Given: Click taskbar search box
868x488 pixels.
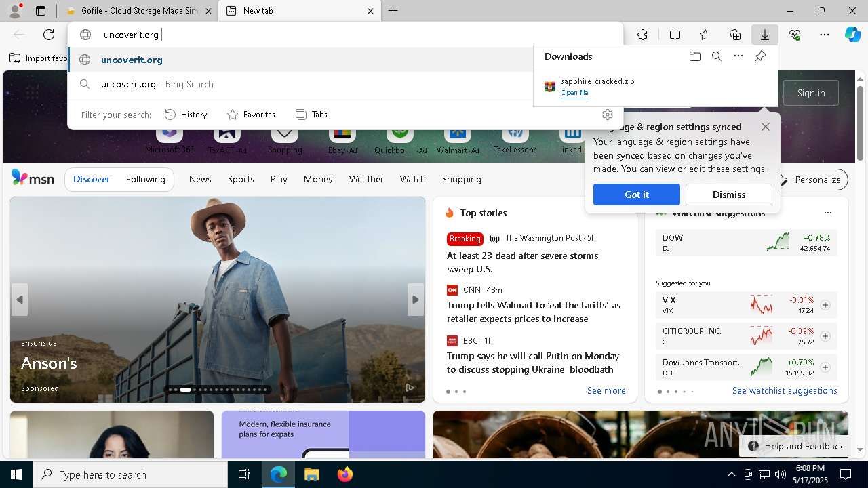Looking at the screenshot, I should point(130,474).
